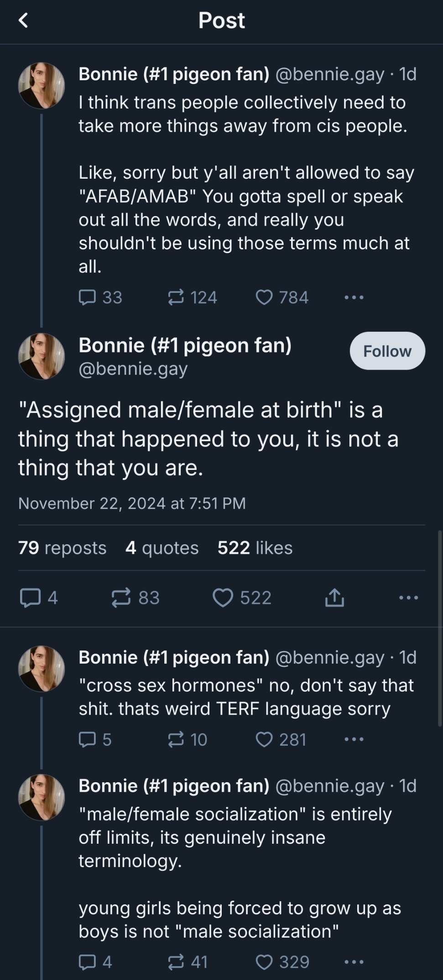
Task: Open @bennie.gay handle under main post author
Action: (x=133, y=369)
